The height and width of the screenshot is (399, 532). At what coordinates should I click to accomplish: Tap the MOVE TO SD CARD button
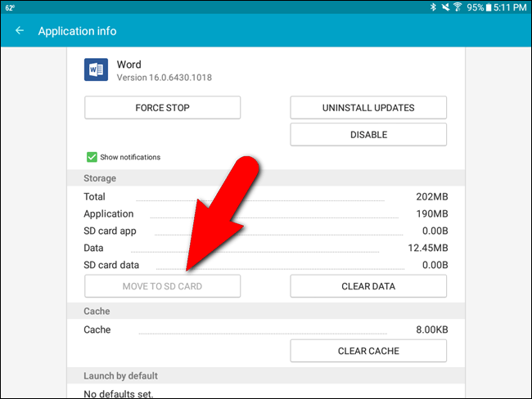(163, 286)
